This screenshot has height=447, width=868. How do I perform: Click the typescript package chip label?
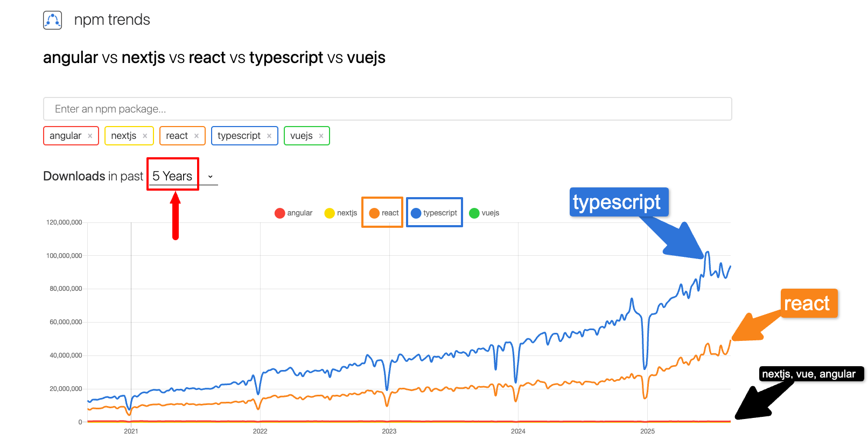point(239,136)
